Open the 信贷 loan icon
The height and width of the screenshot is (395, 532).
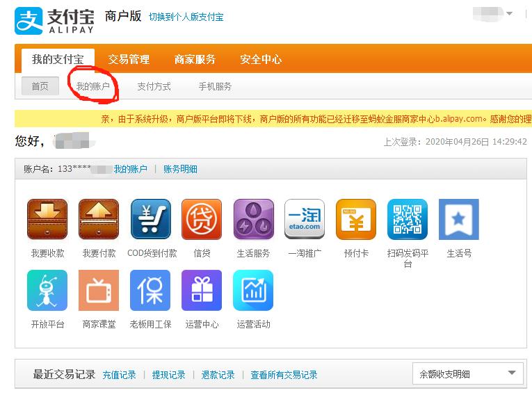click(202, 219)
